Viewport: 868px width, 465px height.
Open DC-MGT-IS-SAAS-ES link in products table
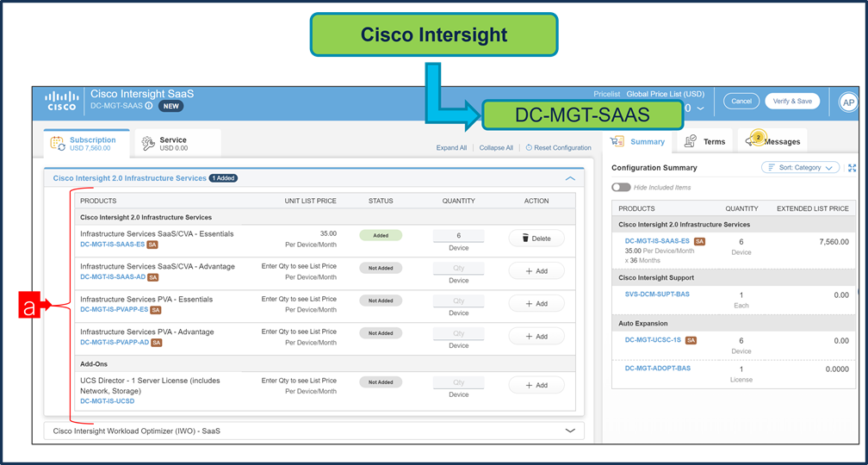[x=113, y=245]
